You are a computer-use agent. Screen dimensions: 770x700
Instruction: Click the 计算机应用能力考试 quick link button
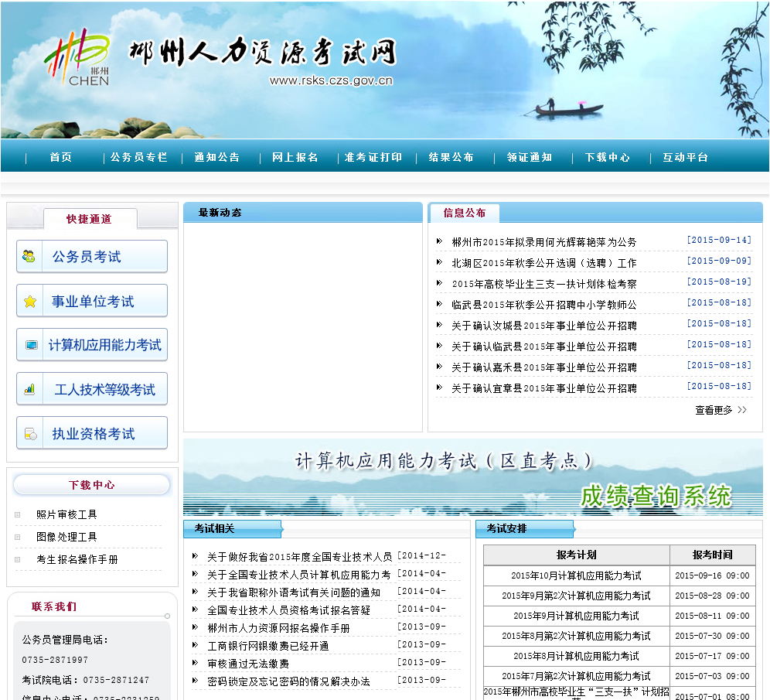[92, 345]
